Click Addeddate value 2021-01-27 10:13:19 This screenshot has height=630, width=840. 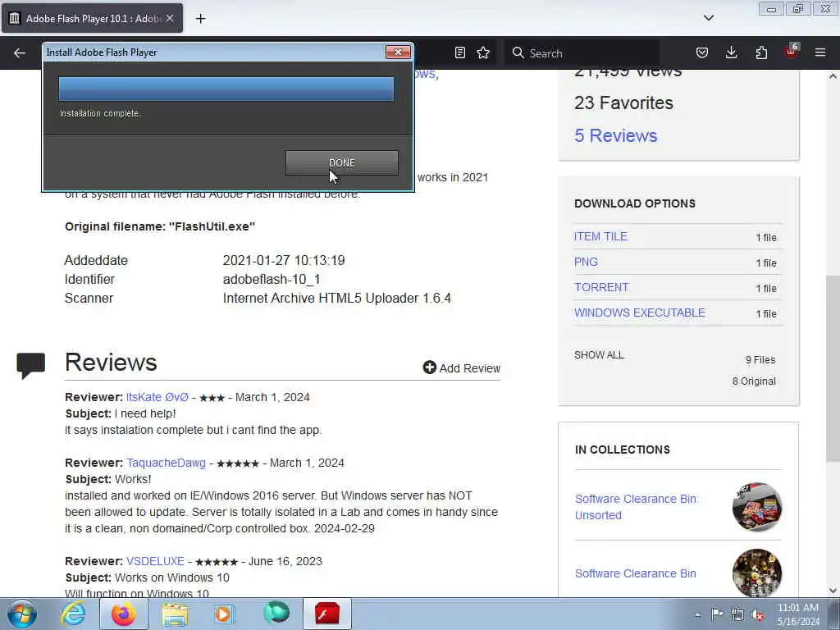click(284, 260)
